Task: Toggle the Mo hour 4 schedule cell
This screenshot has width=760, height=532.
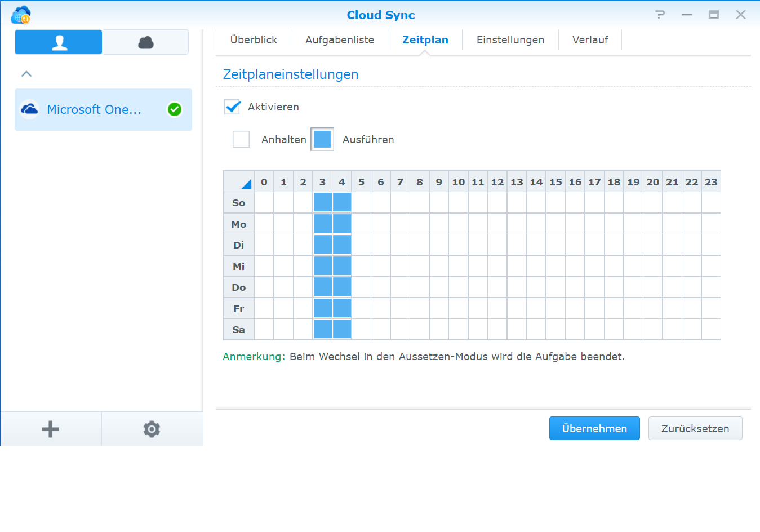Action: [x=342, y=224]
